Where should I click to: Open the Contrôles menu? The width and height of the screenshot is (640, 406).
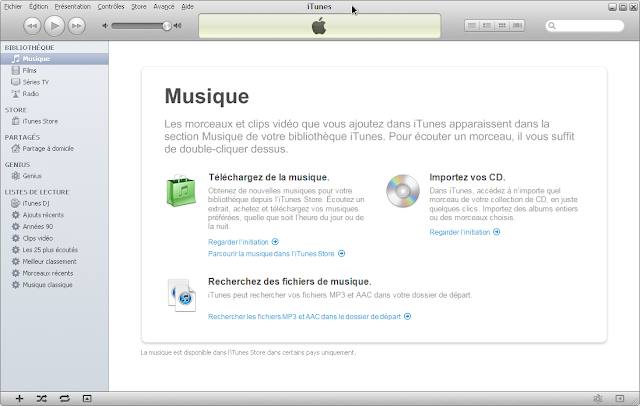click(111, 7)
